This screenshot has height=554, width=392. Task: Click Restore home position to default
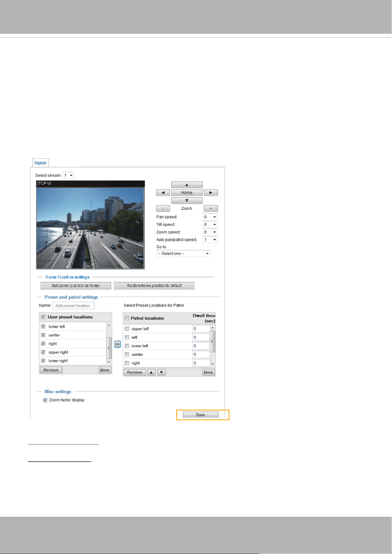(x=154, y=286)
